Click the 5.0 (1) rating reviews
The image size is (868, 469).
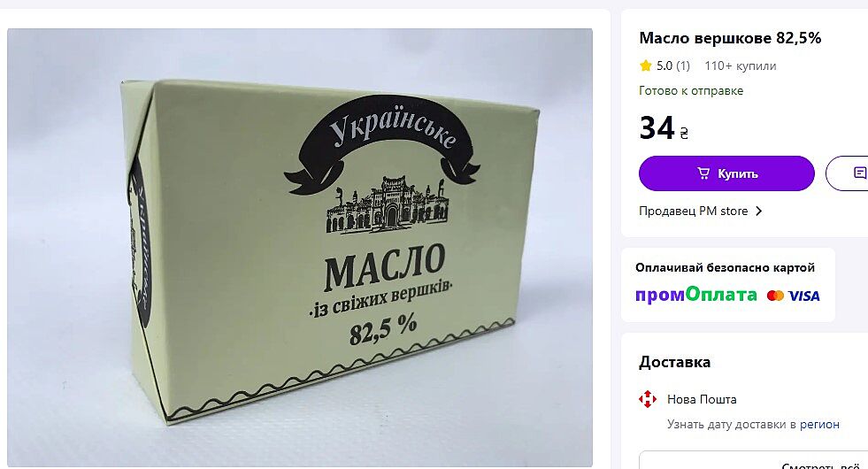point(673,65)
